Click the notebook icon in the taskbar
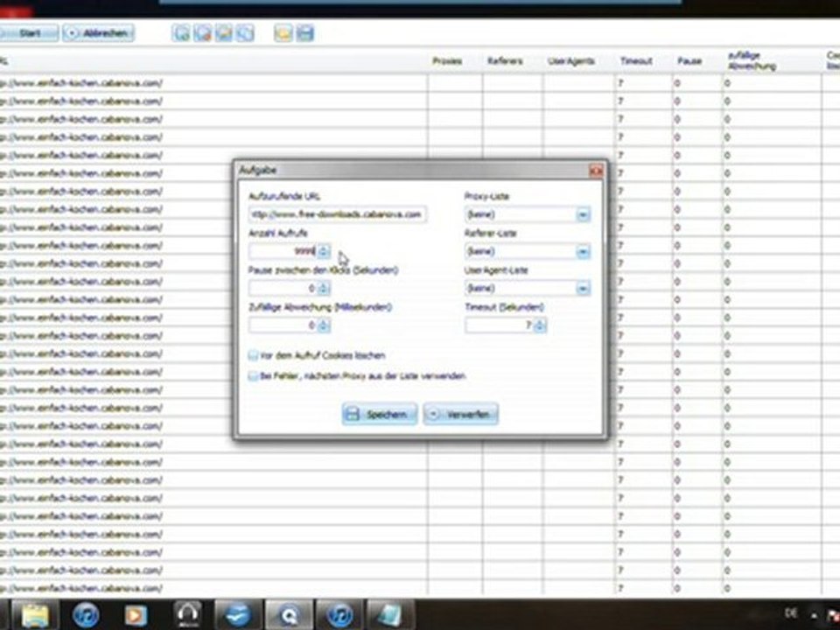840x630 pixels. pos(390,615)
